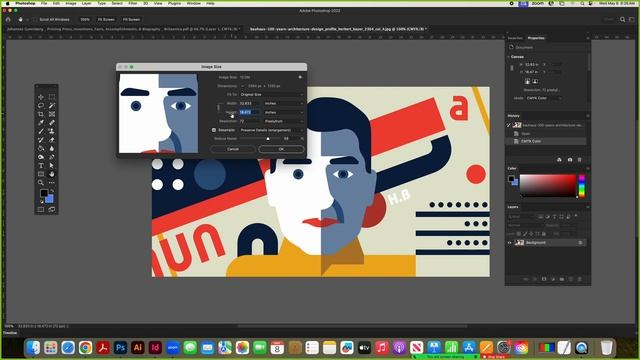Viewport: 640px width, 360px height.
Task: Adjust the Reduce Noise slider handle
Action: click(268, 139)
